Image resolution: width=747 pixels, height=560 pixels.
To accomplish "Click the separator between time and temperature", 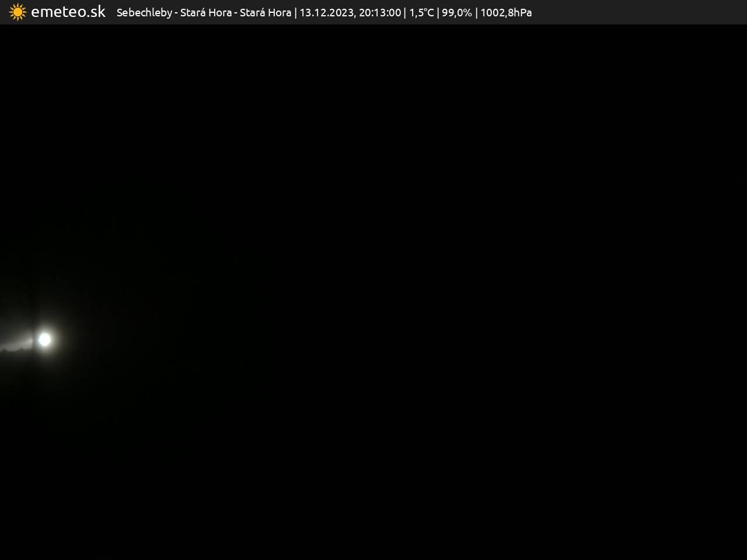I will [405, 13].
